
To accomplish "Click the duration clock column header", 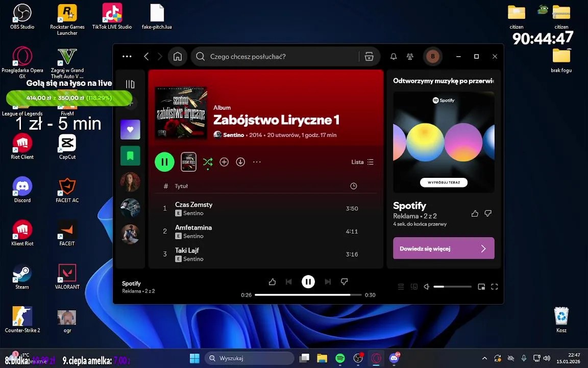I will pos(353,186).
